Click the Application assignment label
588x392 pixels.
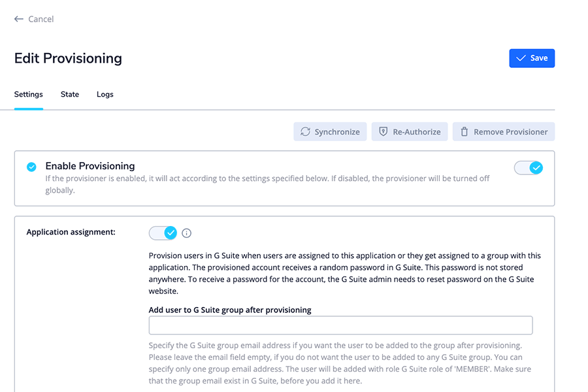point(71,232)
